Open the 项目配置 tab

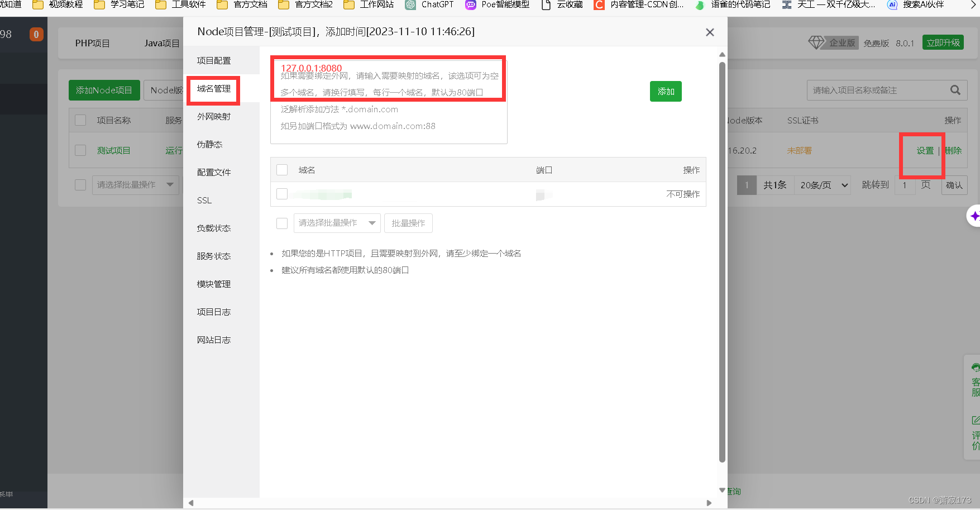tap(221, 60)
